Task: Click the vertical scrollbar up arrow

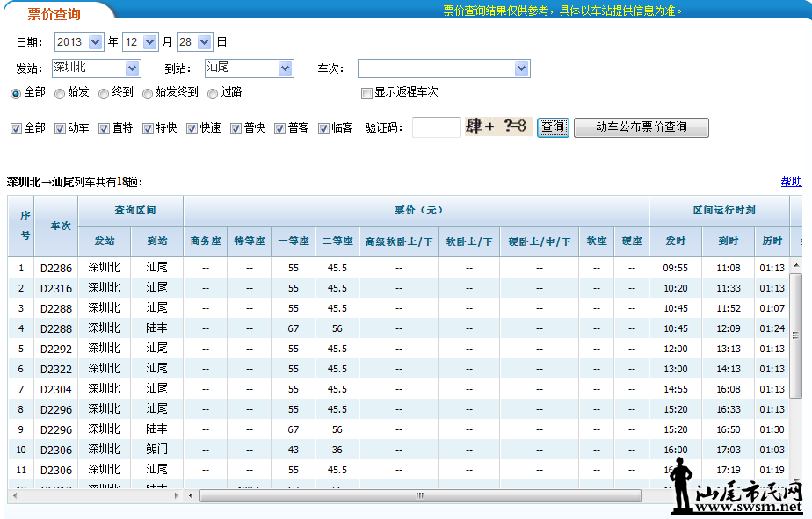Action: coord(795,264)
